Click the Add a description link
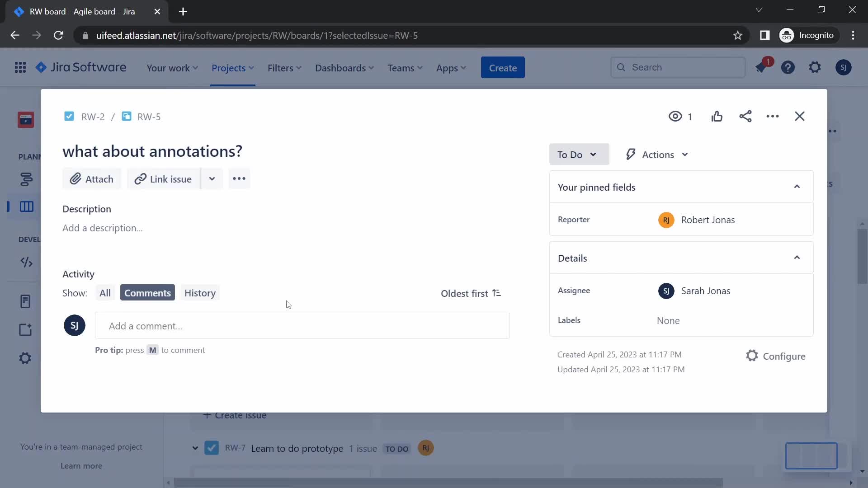Viewport: 868px width, 488px height. [x=103, y=228]
